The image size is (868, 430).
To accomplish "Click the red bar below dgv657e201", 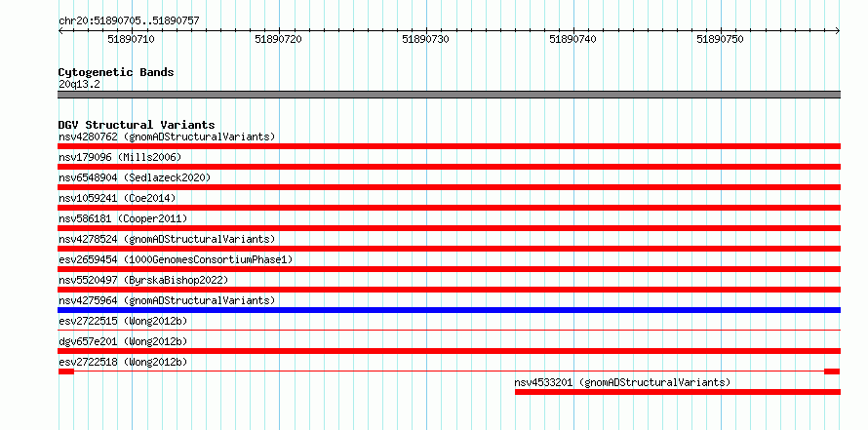I will click(449, 351).
